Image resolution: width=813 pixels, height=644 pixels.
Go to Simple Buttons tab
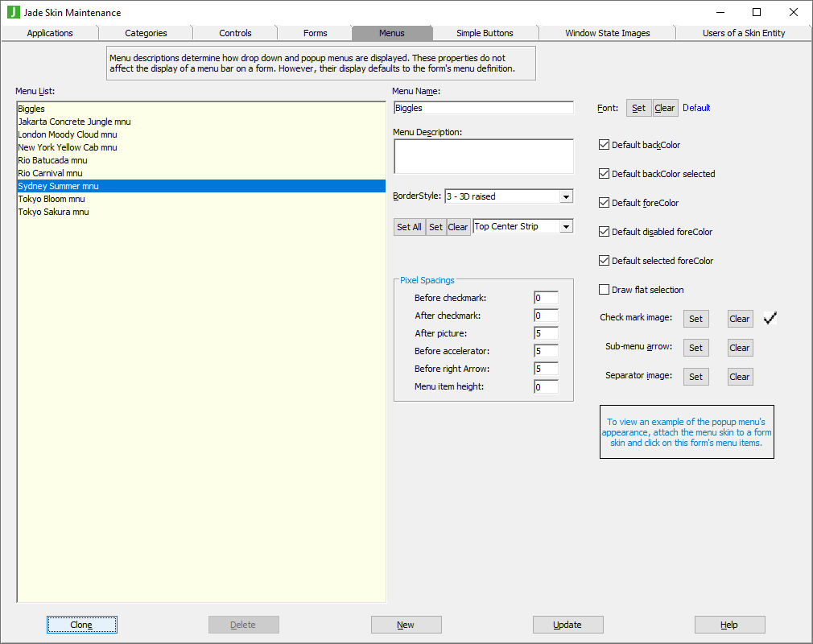click(485, 33)
